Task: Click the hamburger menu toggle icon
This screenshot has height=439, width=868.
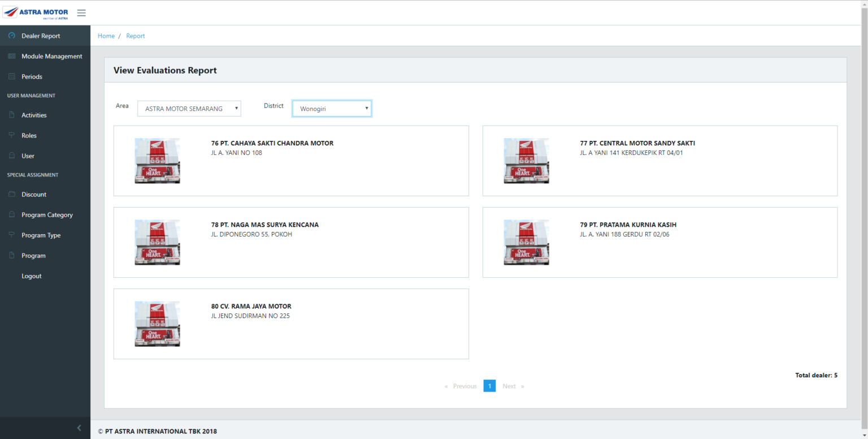Action: [x=81, y=13]
